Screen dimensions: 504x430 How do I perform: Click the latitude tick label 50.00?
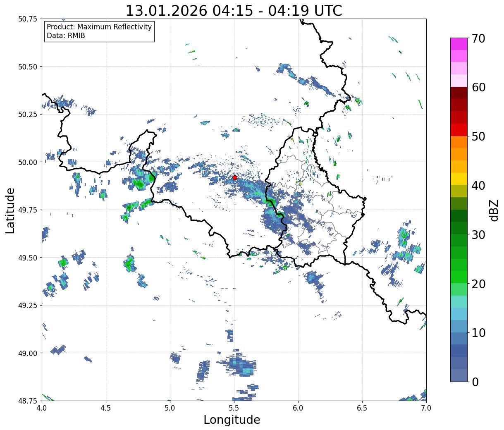click(28, 162)
